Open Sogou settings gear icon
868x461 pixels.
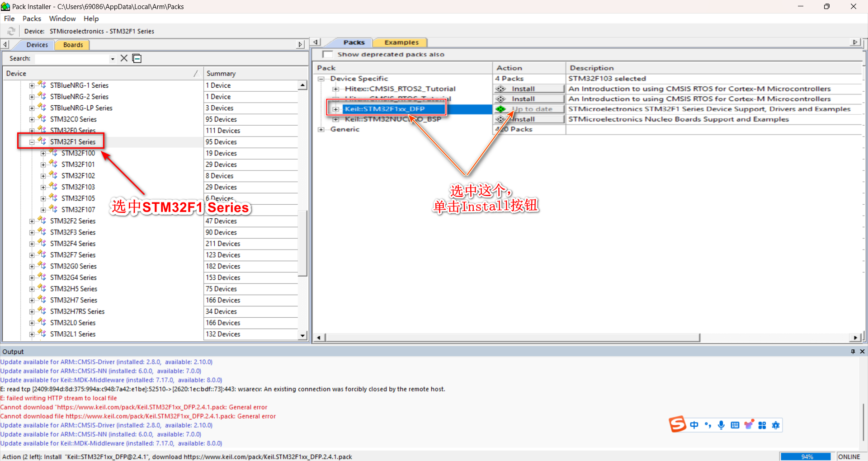coord(776,425)
